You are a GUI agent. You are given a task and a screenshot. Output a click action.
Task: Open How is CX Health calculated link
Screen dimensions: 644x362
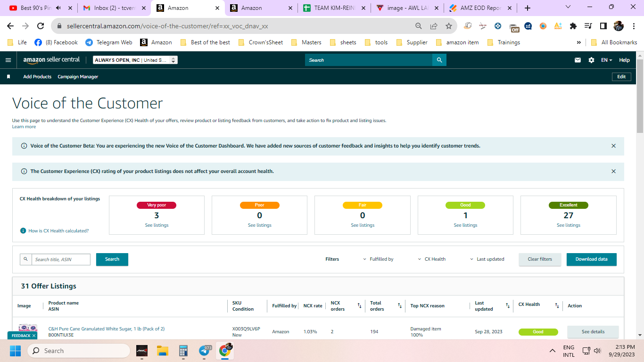click(58, 231)
